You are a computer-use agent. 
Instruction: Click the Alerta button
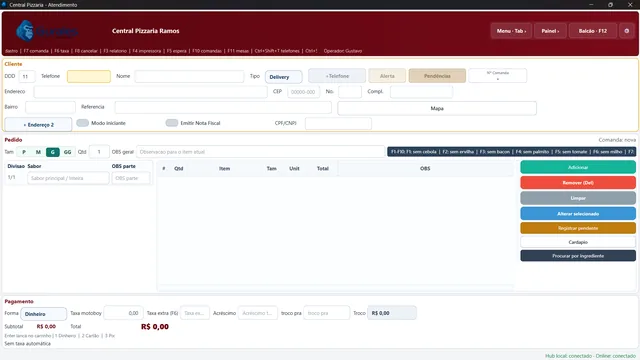tap(387, 76)
